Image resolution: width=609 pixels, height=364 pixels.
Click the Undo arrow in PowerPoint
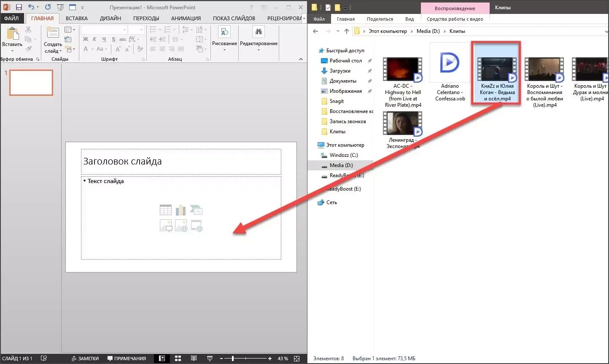[x=31, y=7]
